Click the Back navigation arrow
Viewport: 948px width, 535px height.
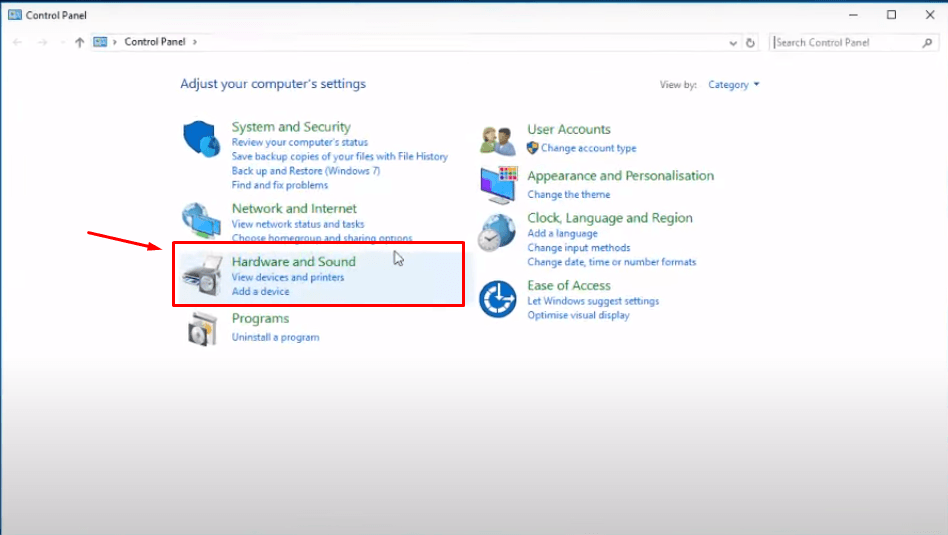pos(18,42)
